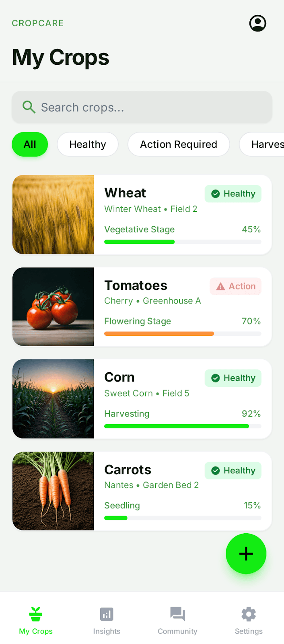The image size is (284, 644).
Task: Click the Healthy badge on Corn card
Action: click(x=233, y=378)
